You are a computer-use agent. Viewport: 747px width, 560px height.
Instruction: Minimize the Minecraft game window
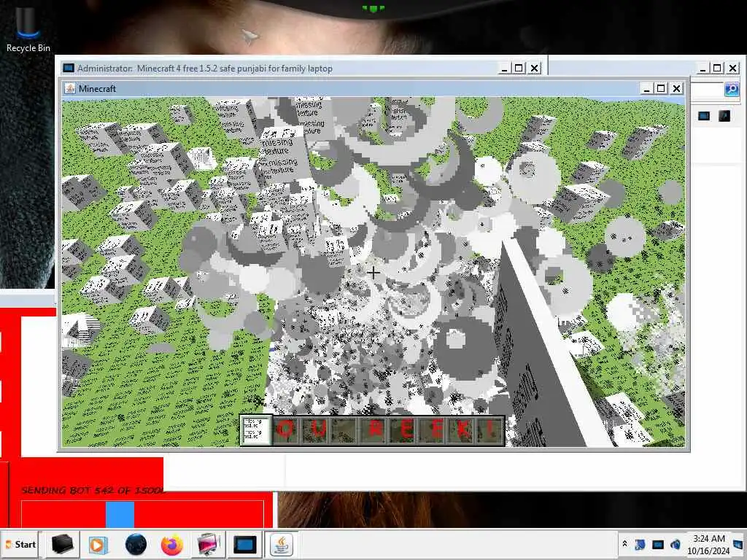(646, 88)
